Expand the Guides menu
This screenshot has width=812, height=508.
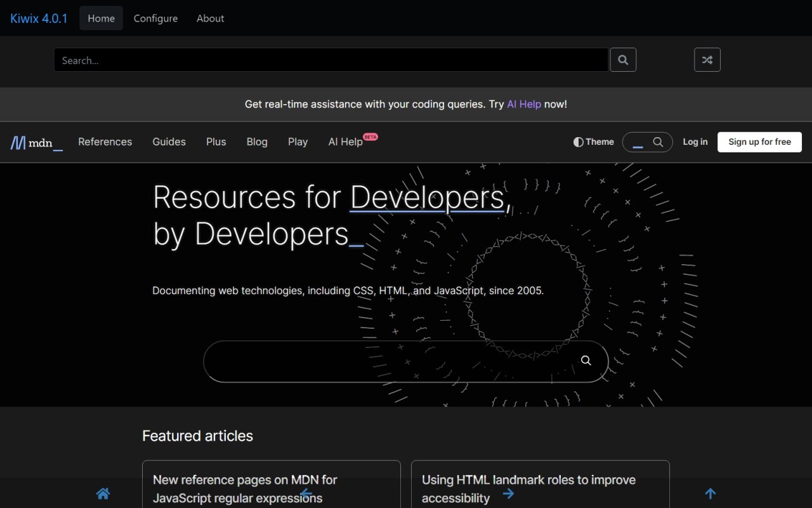(169, 142)
